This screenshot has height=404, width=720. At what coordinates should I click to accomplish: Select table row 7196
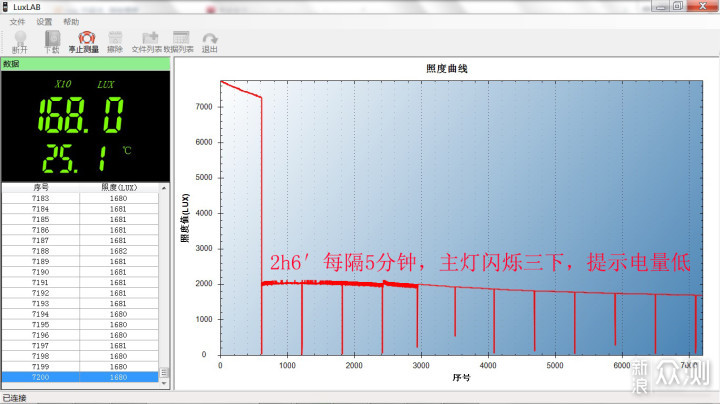[80, 335]
